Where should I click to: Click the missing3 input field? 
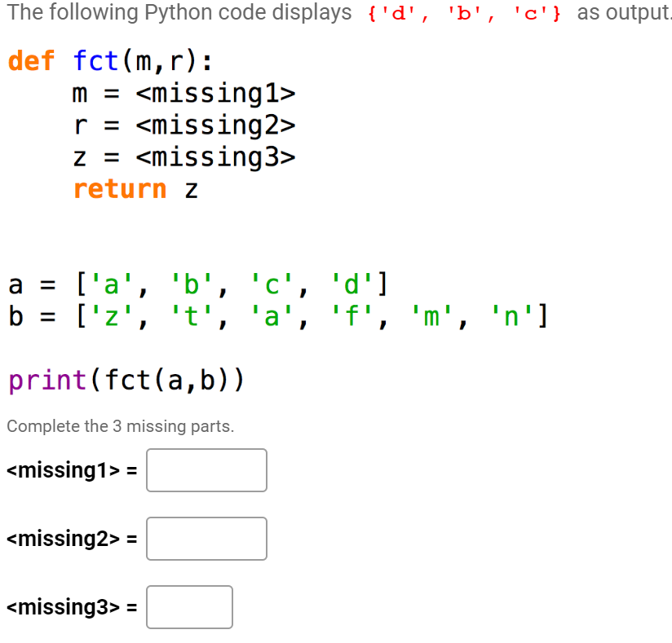[x=189, y=607]
